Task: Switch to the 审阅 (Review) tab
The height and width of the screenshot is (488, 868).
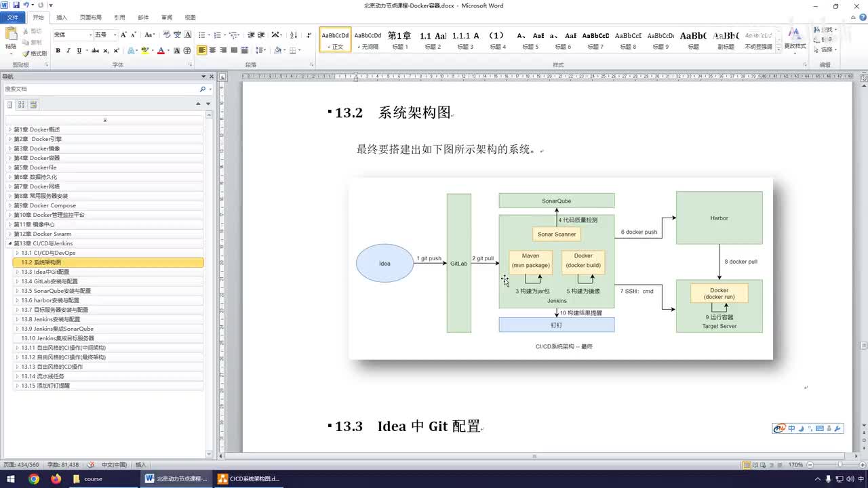Action: coord(166,18)
